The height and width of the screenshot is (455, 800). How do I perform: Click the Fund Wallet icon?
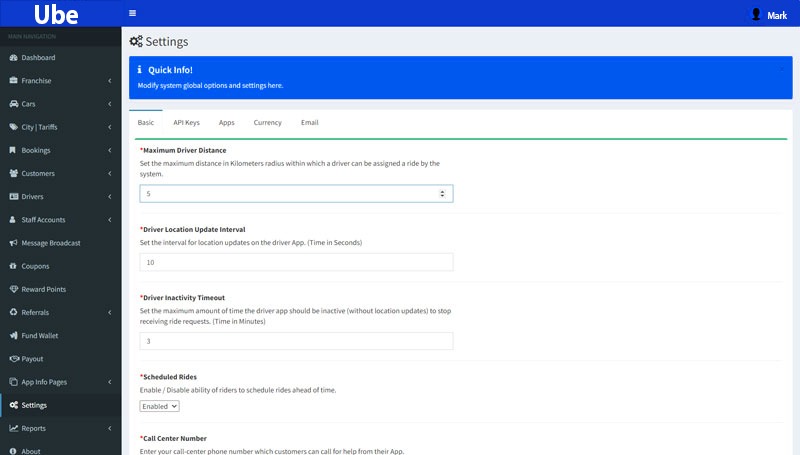click(13, 336)
